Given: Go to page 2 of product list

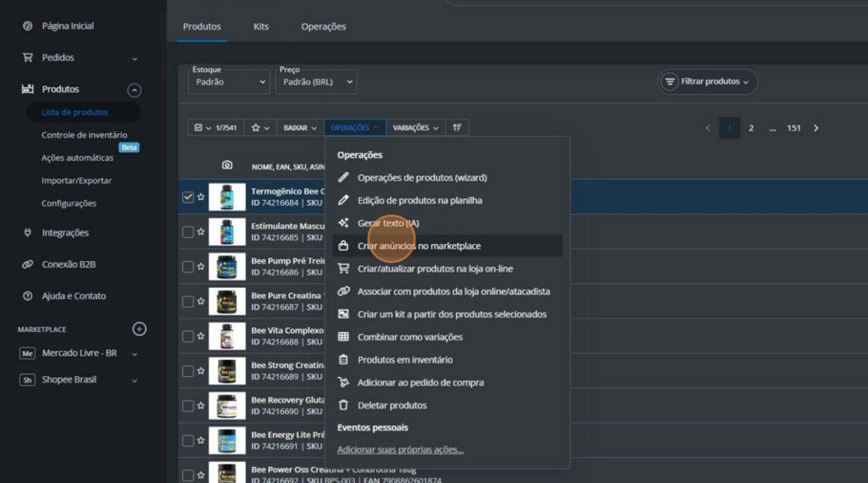Looking at the screenshot, I should pyautogui.click(x=751, y=128).
